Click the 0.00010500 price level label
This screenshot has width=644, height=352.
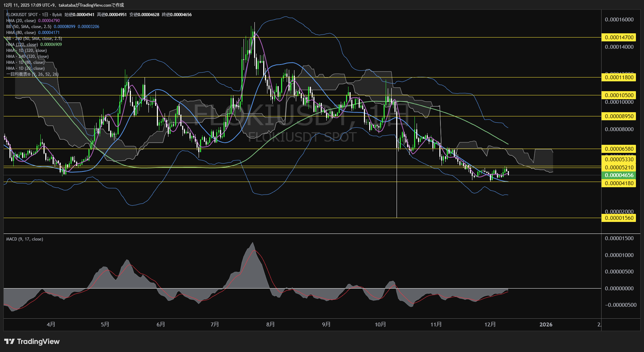coord(619,95)
